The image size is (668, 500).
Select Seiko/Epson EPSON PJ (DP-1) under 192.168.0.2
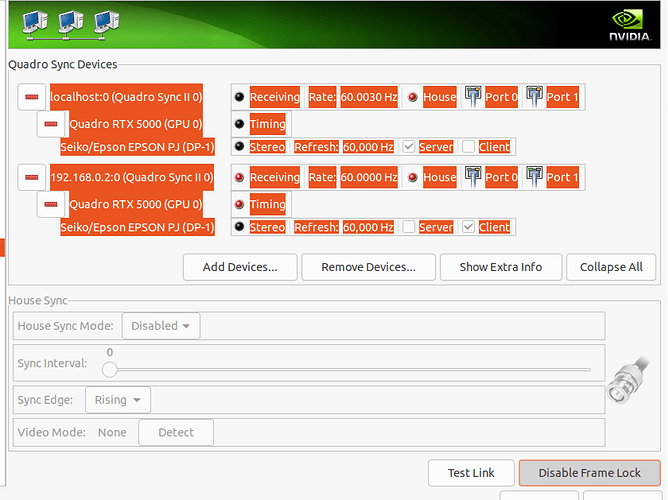[137, 227]
